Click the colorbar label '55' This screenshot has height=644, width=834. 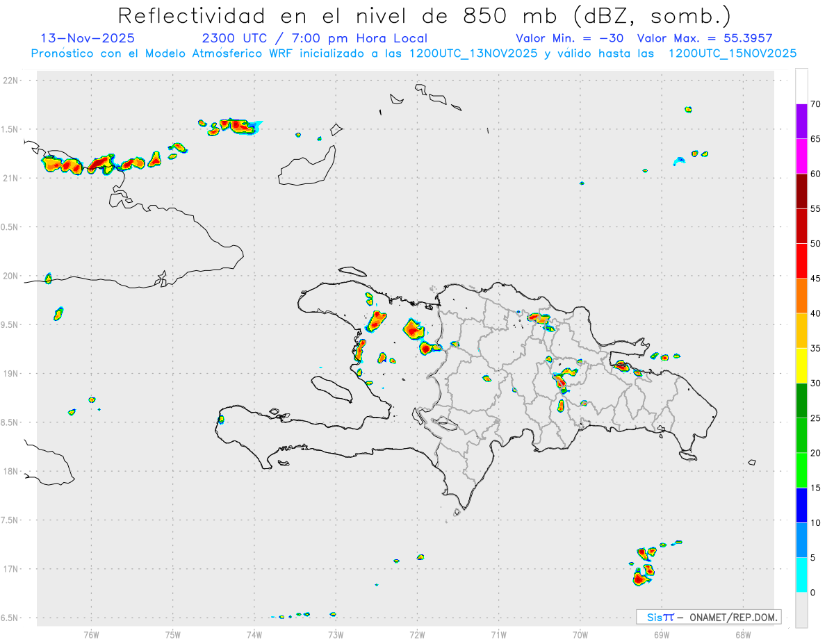tap(816, 208)
